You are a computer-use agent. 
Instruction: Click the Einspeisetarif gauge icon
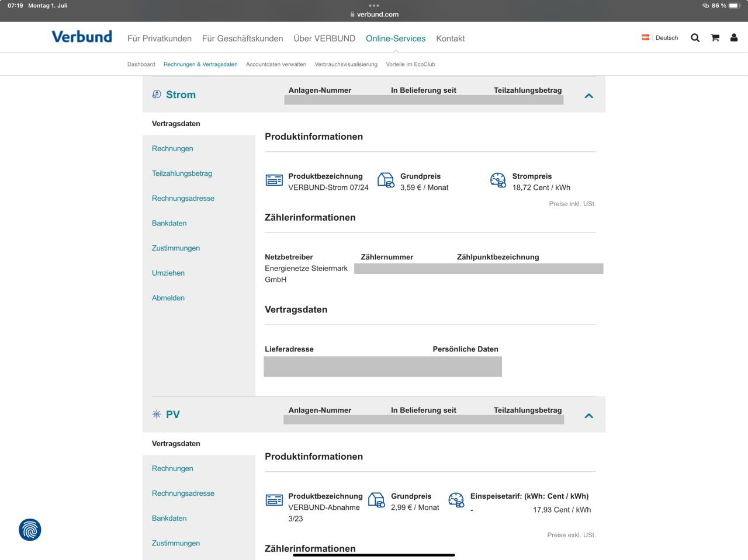tap(456, 500)
